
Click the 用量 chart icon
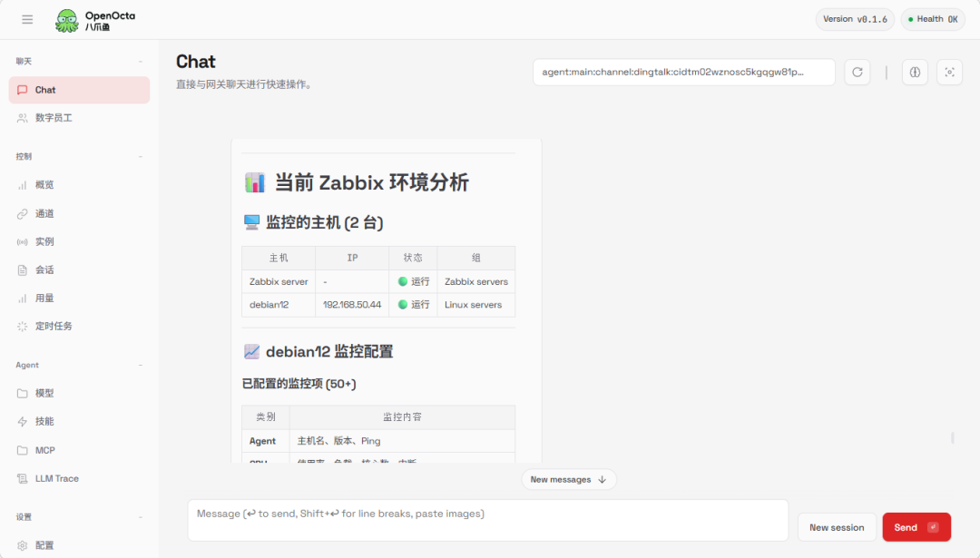23,299
